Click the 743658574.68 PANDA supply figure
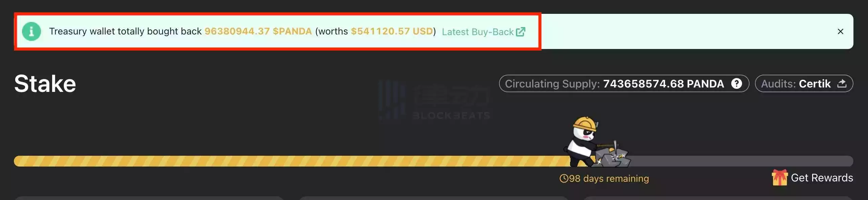Screen dimensions: 868x200 (664, 83)
